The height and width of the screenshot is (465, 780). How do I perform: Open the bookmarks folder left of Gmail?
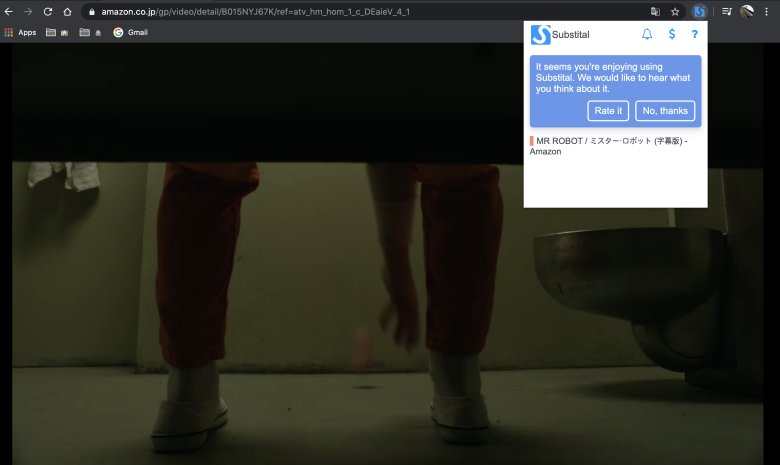tap(91, 32)
